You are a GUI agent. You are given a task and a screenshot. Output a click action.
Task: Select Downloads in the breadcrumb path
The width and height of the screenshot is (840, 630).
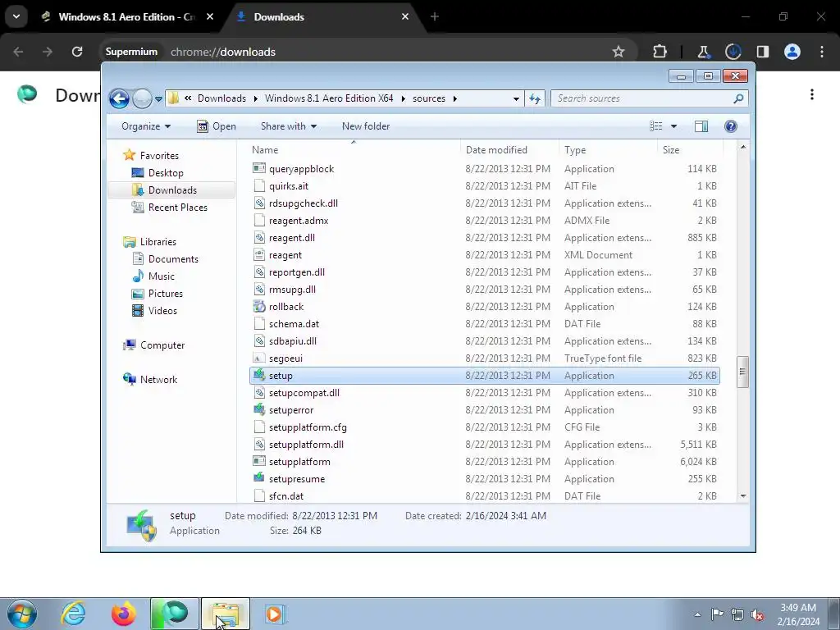point(221,98)
